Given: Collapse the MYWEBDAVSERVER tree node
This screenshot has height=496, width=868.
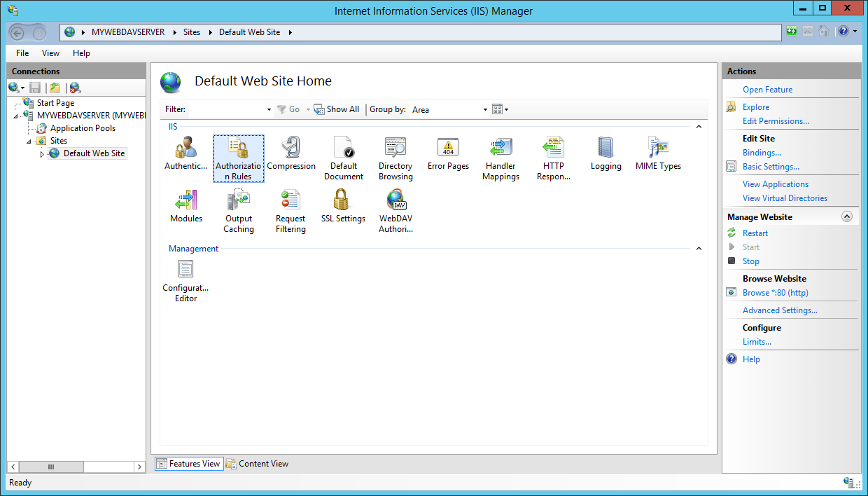Looking at the screenshot, I should tap(16, 116).
